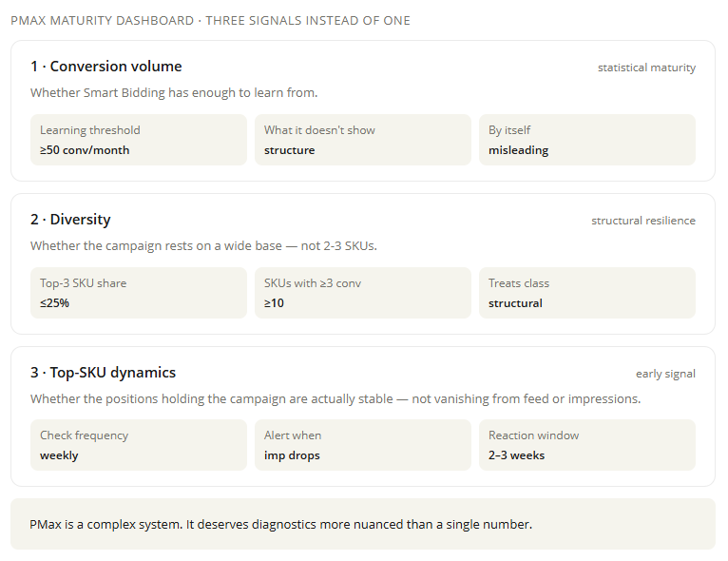
Task: Click the dashboard title 'PMAX MATURITY DASHBOARD'
Action: point(102,20)
